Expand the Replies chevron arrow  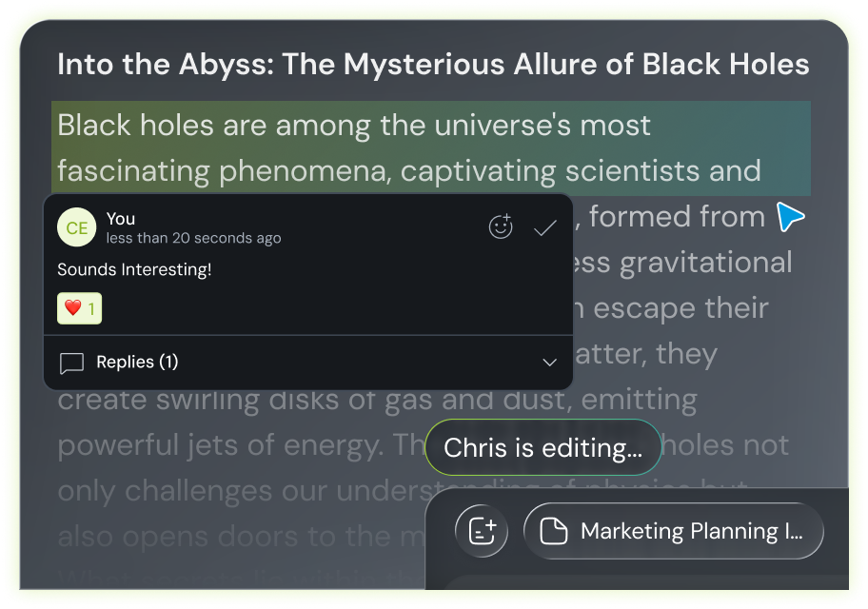[x=549, y=363]
